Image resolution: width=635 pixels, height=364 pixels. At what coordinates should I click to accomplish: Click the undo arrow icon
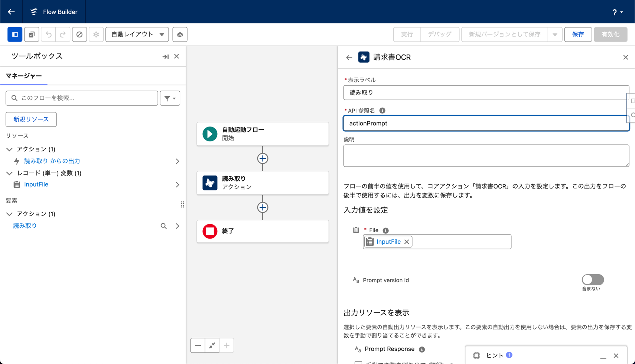48,35
